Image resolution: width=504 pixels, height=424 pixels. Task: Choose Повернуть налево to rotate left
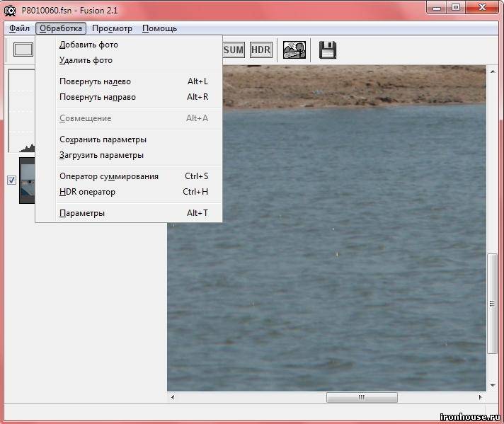[x=95, y=81]
